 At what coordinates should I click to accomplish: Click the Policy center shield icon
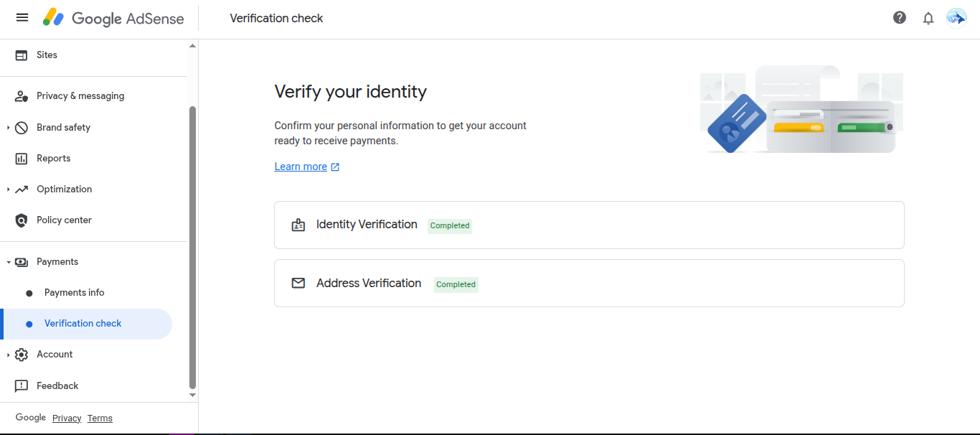click(22, 220)
